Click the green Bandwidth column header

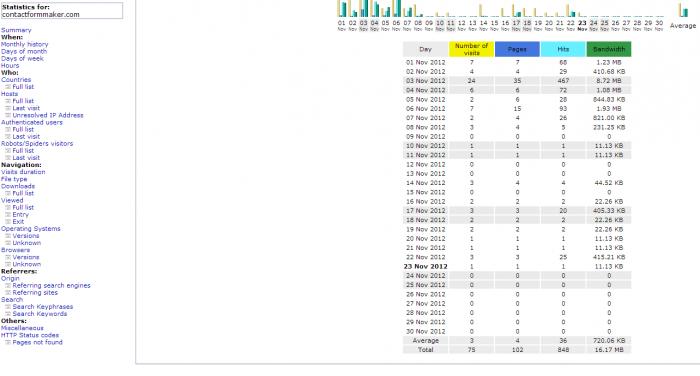(609, 49)
